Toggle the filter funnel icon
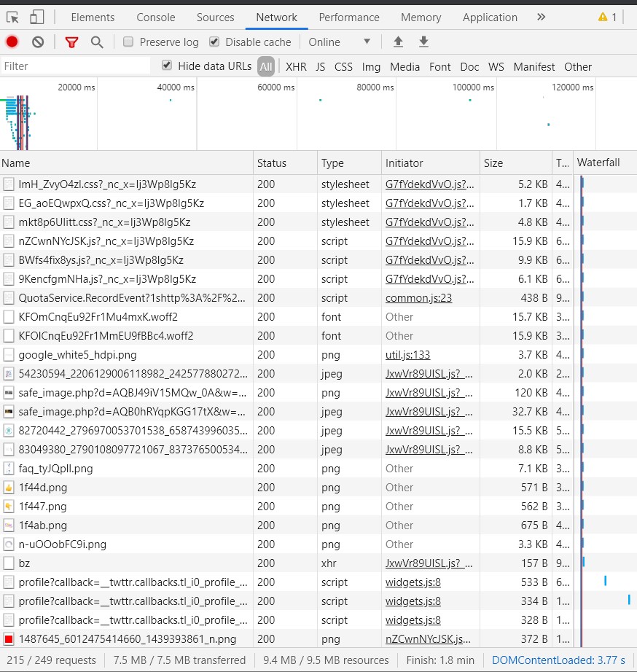Image resolution: width=637 pixels, height=672 pixels. click(71, 42)
